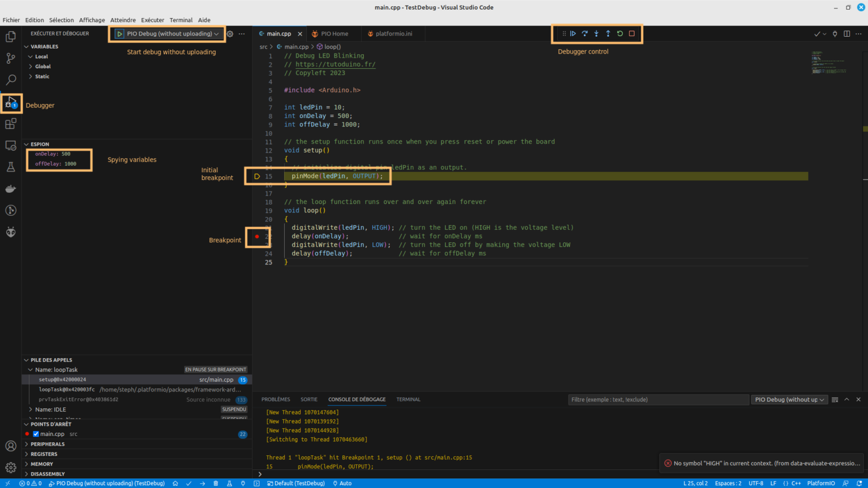Click the Step Into debug control
The width and height of the screenshot is (868, 488).
596,34
